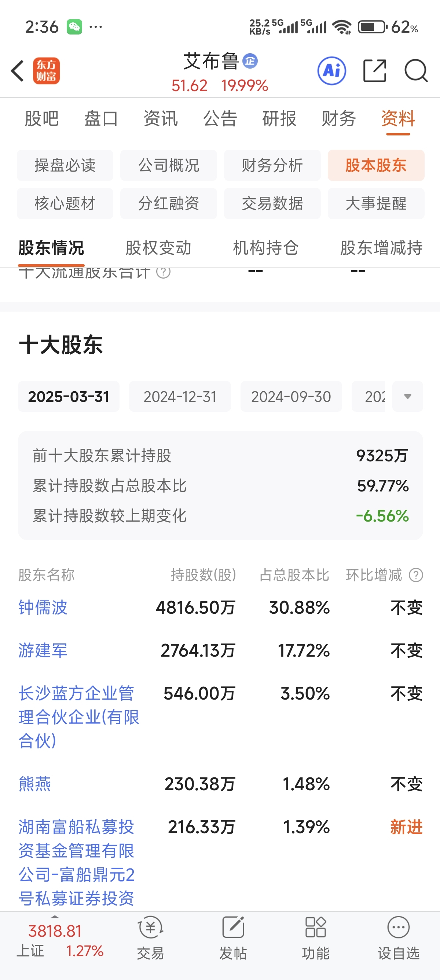Open shareholder 熊燕 link
This screenshot has width=440, height=980.
pos(34,784)
